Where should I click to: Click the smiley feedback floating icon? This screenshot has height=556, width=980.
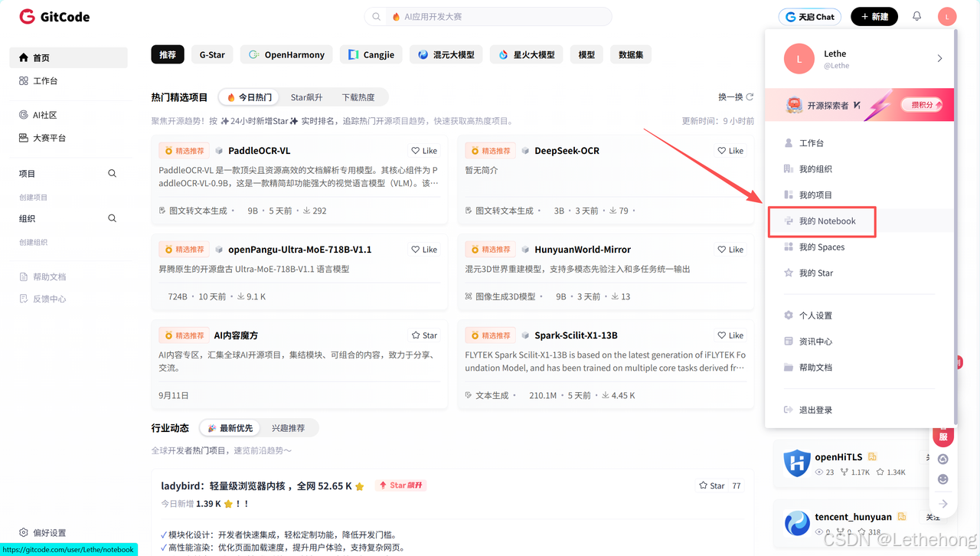coord(943,479)
